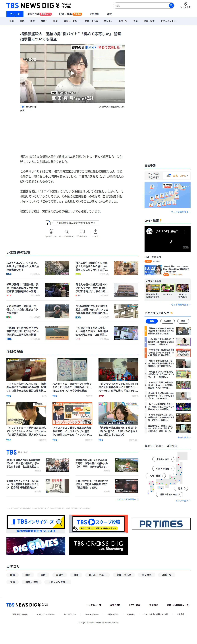
Task: Click the 学びがある open book icon
Action: click(82, 231)
